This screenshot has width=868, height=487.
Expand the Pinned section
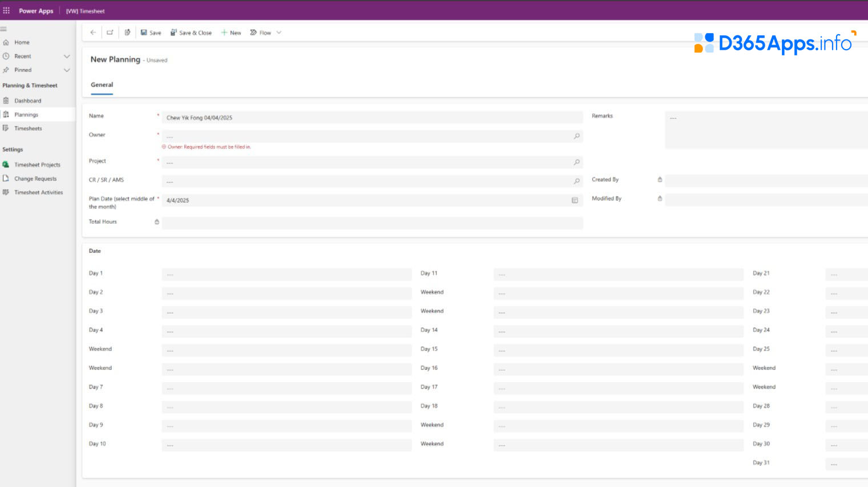[67, 70]
